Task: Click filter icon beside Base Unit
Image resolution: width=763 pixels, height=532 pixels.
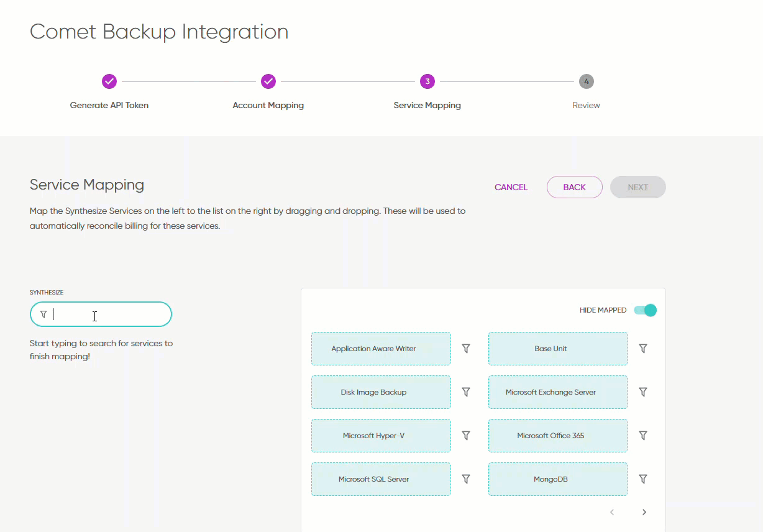Action: click(x=643, y=349)
